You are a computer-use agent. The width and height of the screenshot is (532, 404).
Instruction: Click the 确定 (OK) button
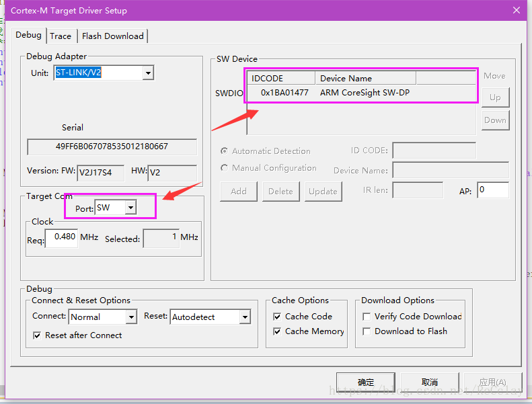366,382
